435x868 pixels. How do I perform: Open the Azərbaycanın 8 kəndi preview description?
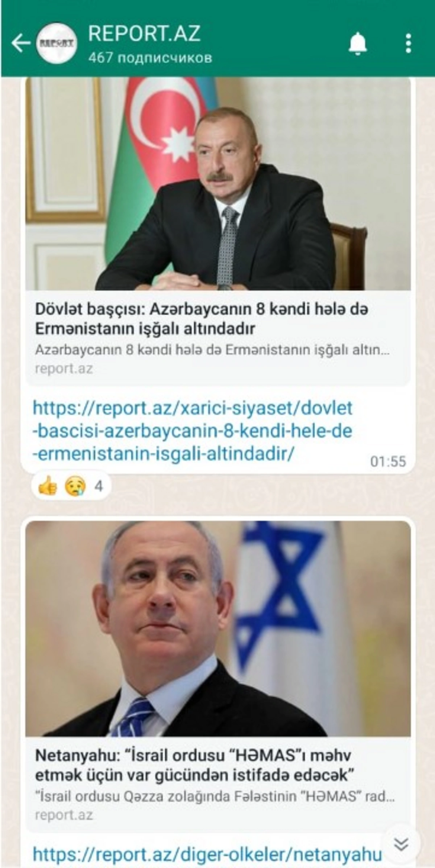[212, 350]
